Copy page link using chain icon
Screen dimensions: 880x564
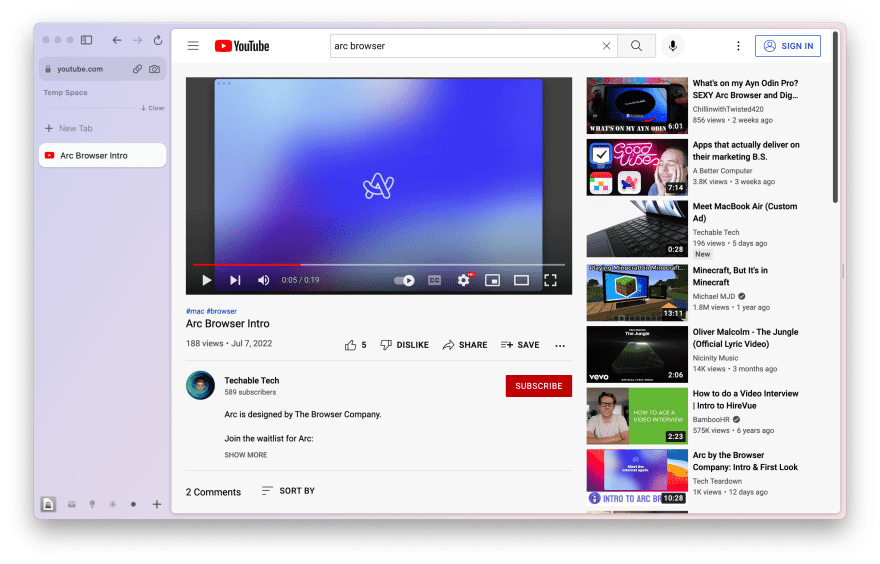[138, 69]
